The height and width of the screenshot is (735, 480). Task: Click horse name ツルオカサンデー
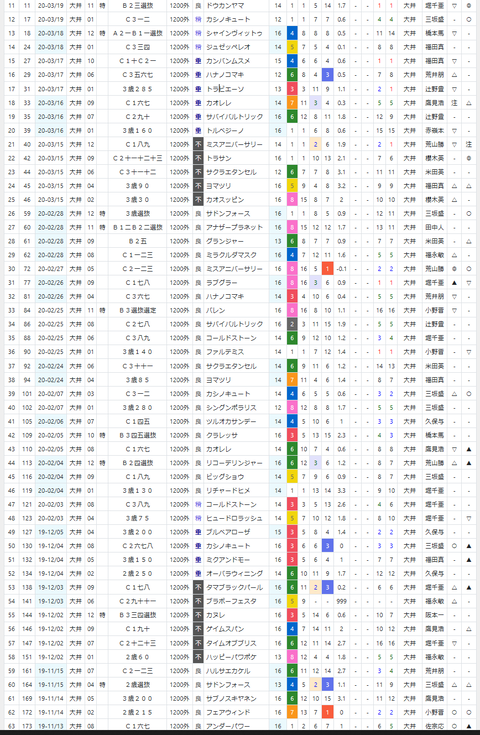[x=232, y=421]
